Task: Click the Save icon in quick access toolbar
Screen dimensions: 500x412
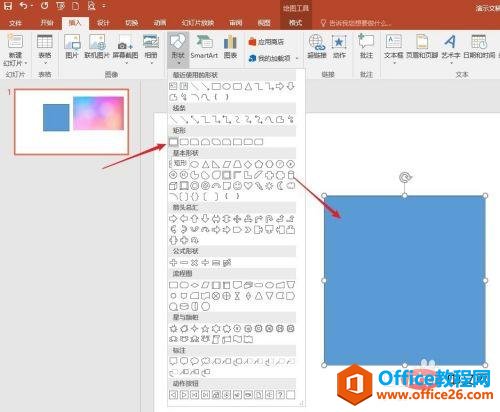Action: pos(8,6)
